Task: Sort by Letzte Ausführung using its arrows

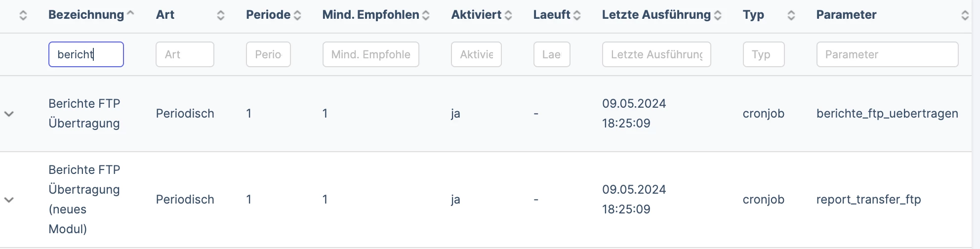Action: [x=718, y=15]
